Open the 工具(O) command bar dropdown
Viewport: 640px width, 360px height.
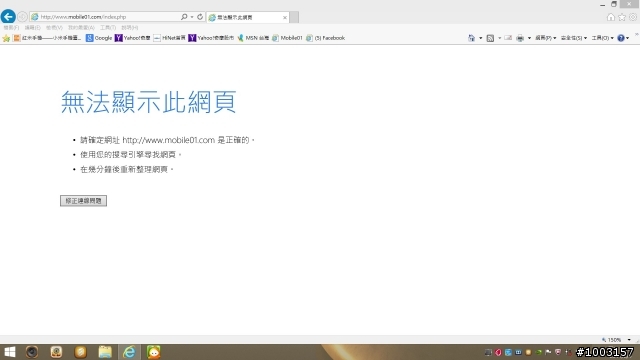pos(602,38)
